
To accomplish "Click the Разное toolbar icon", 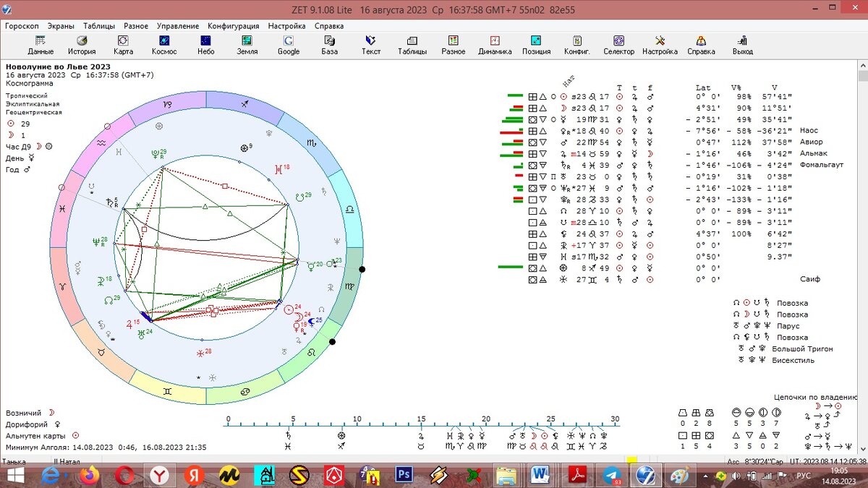I will (x=454, y=46).
